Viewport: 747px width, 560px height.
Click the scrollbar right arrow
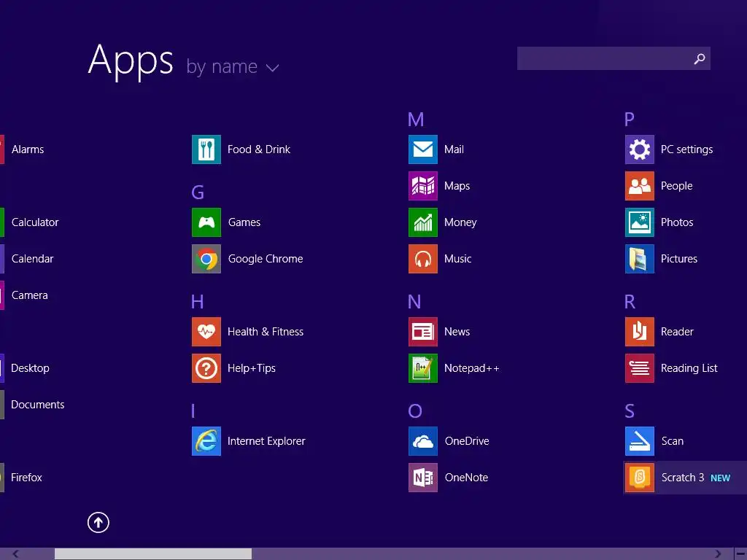718,554
